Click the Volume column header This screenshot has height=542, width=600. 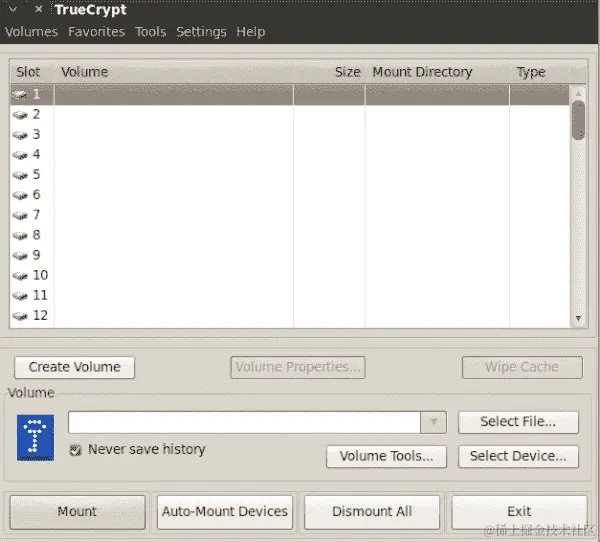pos(174,72)
